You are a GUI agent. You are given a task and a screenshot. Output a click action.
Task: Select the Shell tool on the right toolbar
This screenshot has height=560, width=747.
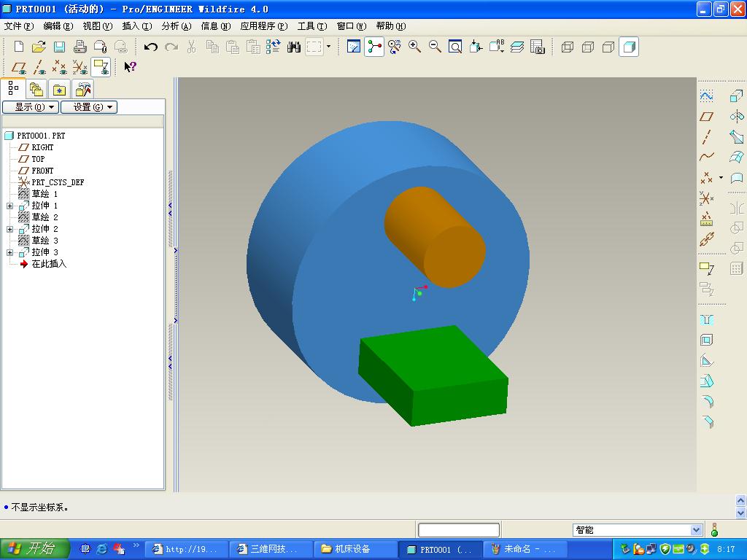tap(706, 341)
